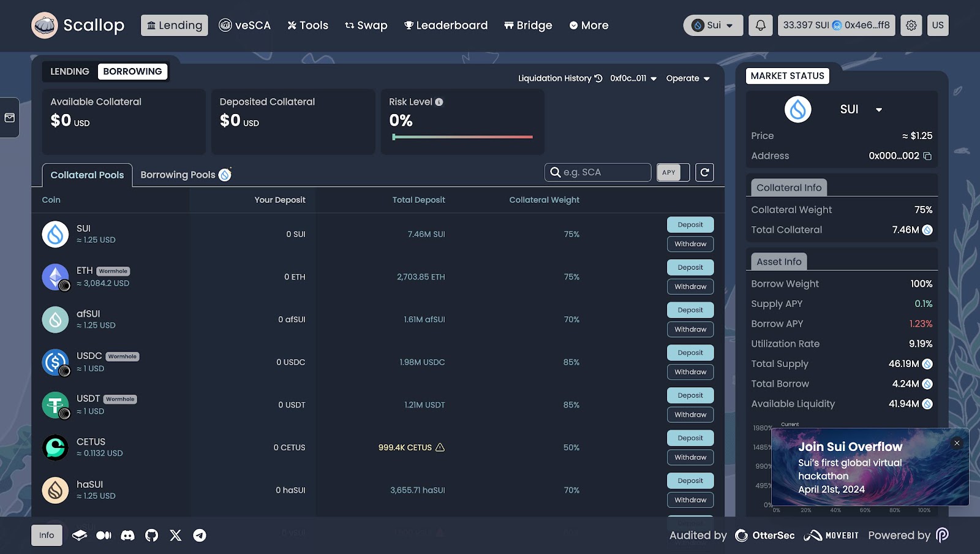Viewport: 980px width, 554px height.
Task: Open the X (Twitter) link icon
Action: click(x=176, y=535)
